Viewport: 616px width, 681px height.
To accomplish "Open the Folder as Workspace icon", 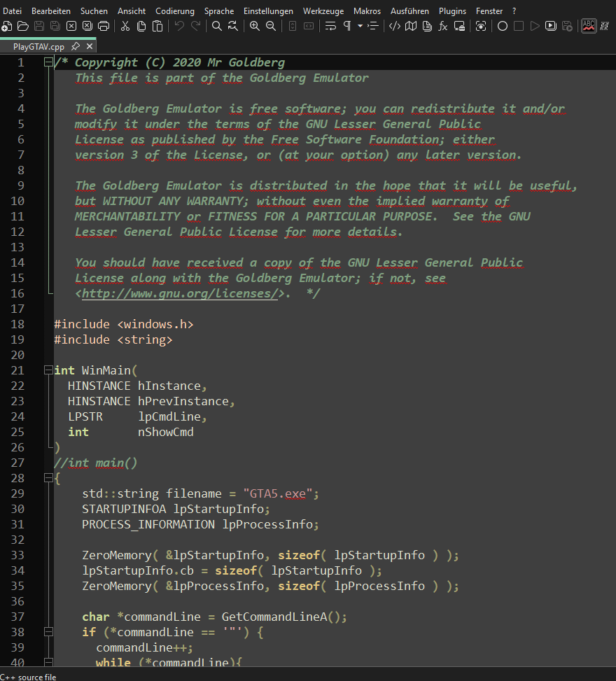I will click(459, 27).
